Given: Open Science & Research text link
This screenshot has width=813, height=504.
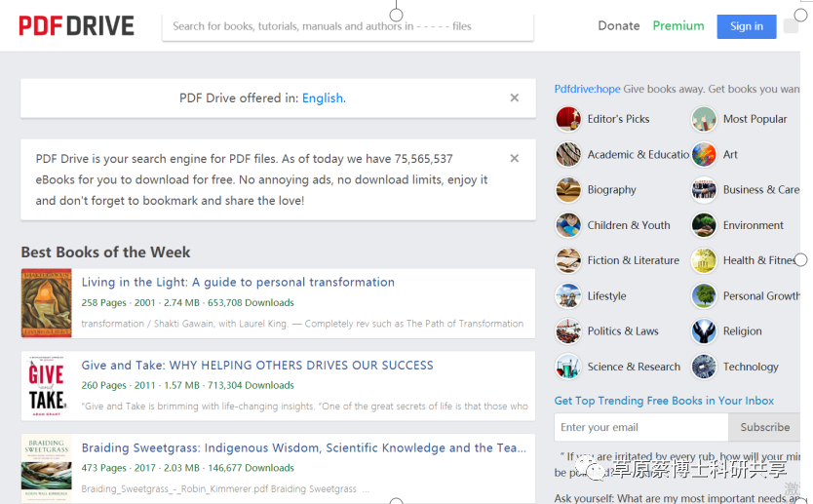Looking at the screenshot, I should pyautogui.click(x=634, y=367).
